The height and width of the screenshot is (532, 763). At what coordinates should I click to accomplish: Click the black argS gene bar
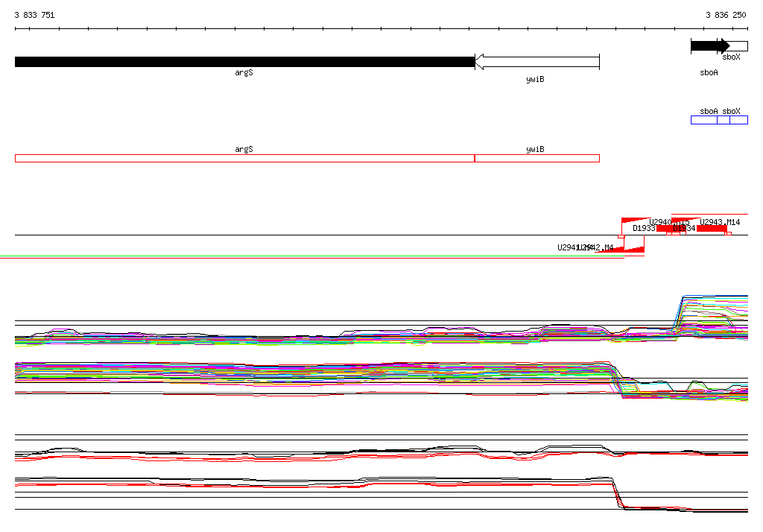pos(244,62)
